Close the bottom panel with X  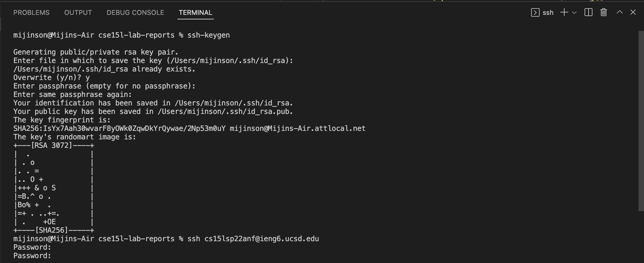pos(633,12)
